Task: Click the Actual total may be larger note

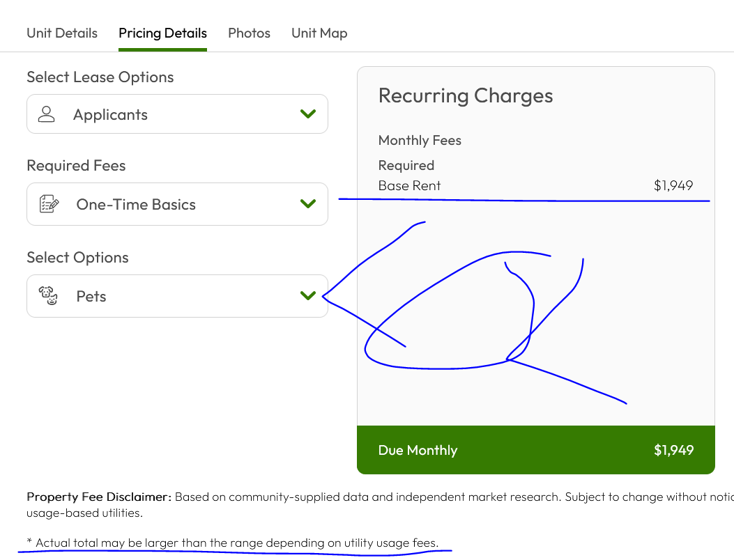Action: [233, 543]
